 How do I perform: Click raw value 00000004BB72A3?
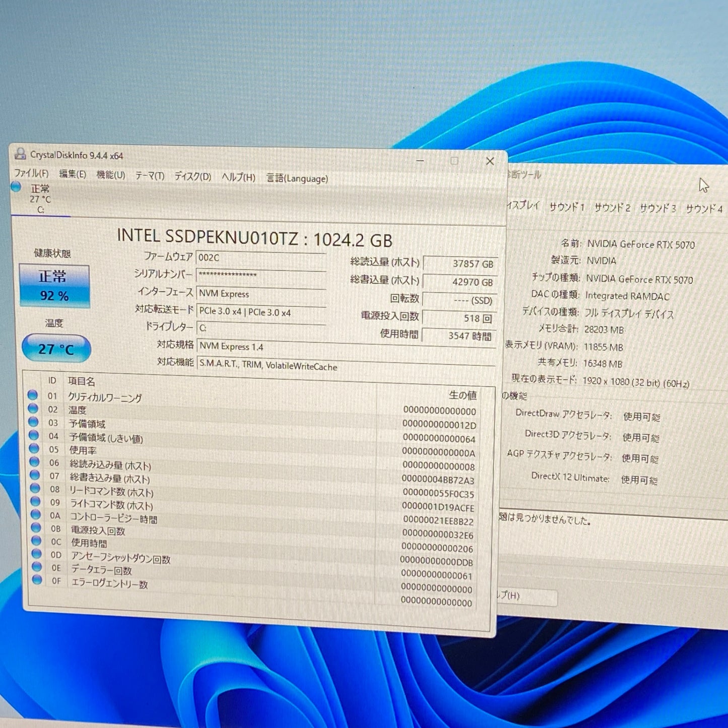click(x=438, y=480)
